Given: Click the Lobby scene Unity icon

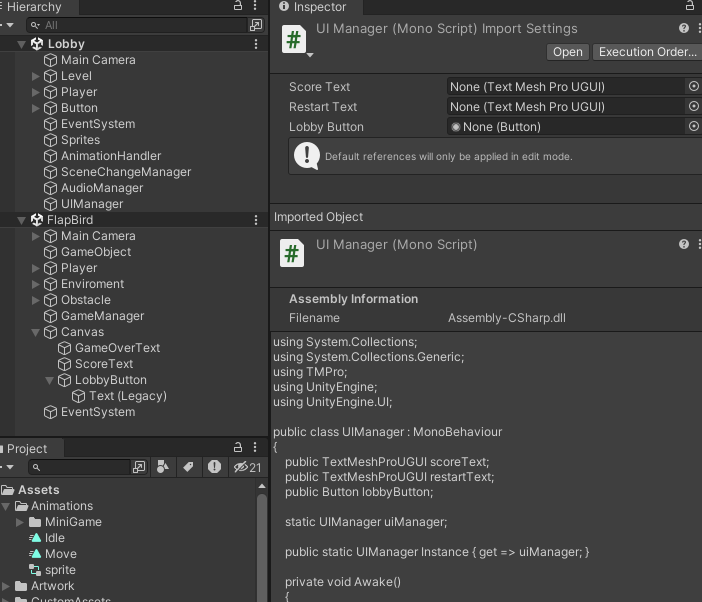Looking at the screenshot, I should click(37, 44).
